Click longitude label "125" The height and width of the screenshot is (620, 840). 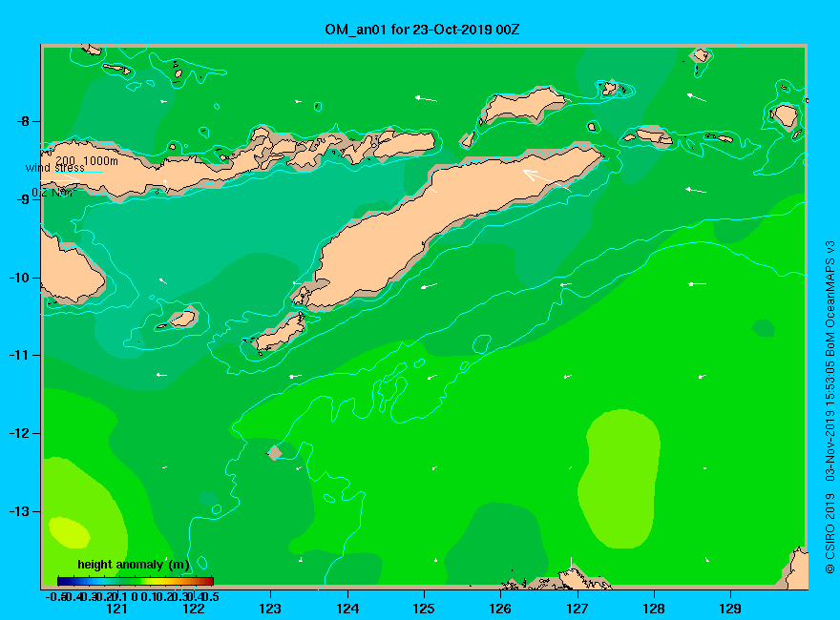click(x=424, y=609)
